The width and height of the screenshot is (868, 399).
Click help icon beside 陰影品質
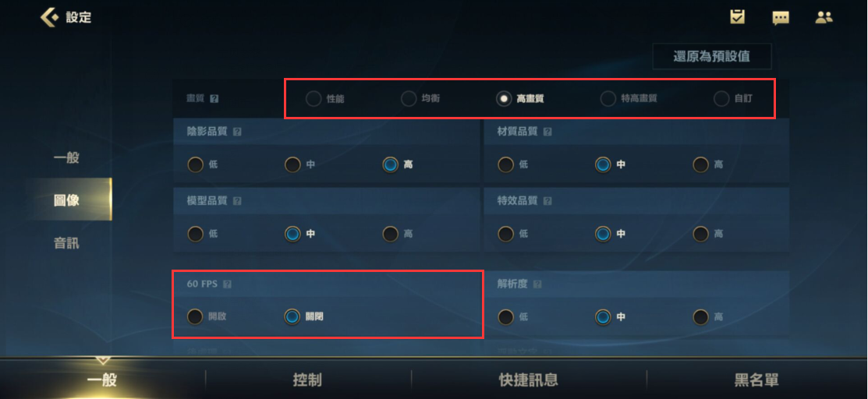point(238,132)
